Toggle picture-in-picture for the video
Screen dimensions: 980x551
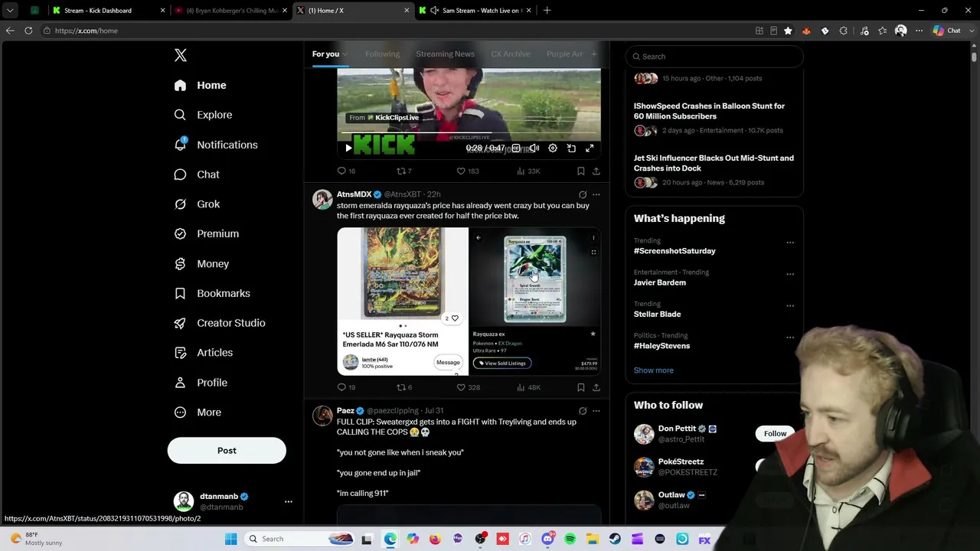[x=571, y=148]
